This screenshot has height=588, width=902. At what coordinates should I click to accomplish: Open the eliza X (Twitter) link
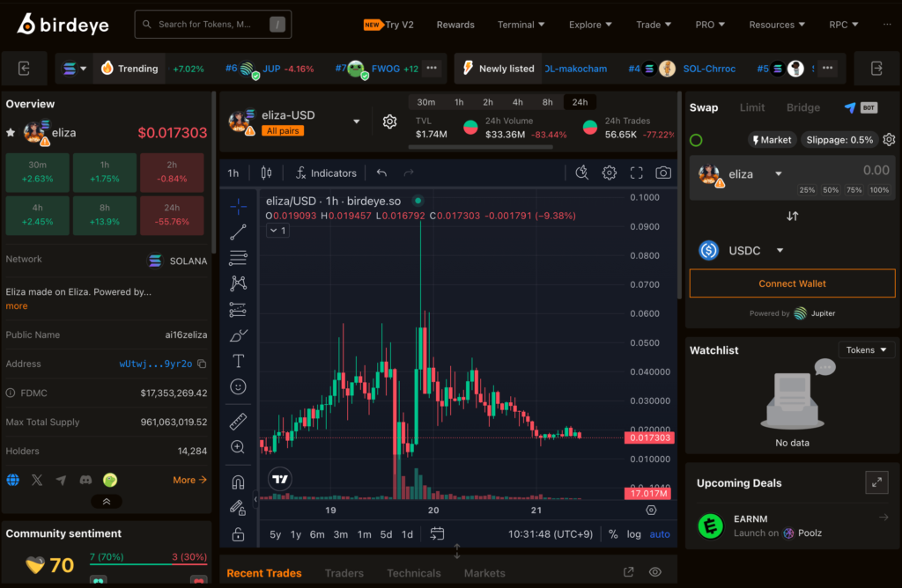point(37,480)
